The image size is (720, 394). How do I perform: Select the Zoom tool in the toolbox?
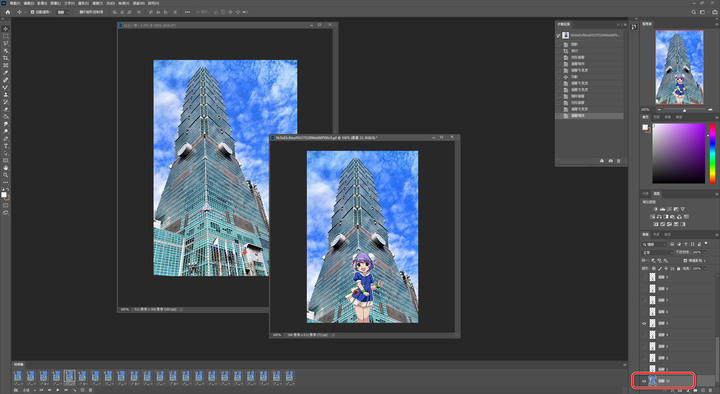[x=6, y=175]
